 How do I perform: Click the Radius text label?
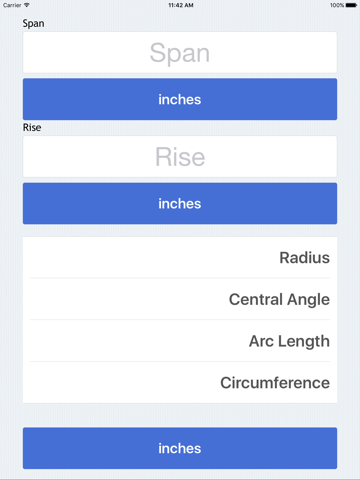305,258
